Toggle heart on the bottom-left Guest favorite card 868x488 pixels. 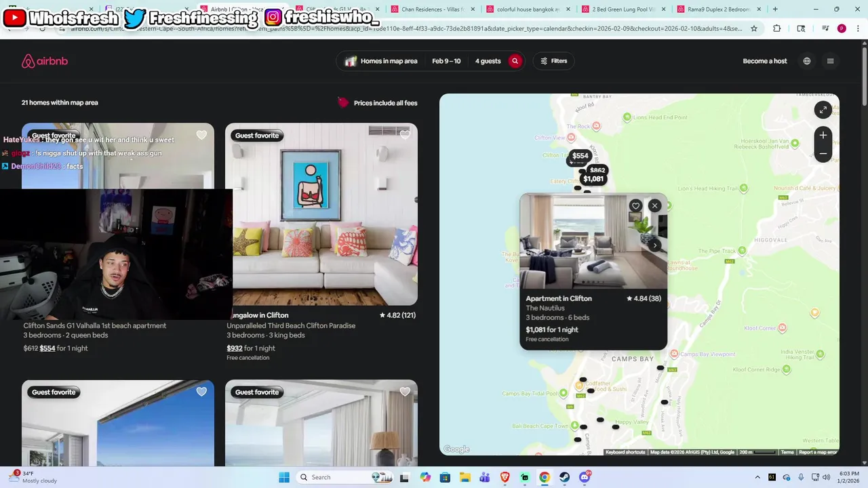(201, 392)
